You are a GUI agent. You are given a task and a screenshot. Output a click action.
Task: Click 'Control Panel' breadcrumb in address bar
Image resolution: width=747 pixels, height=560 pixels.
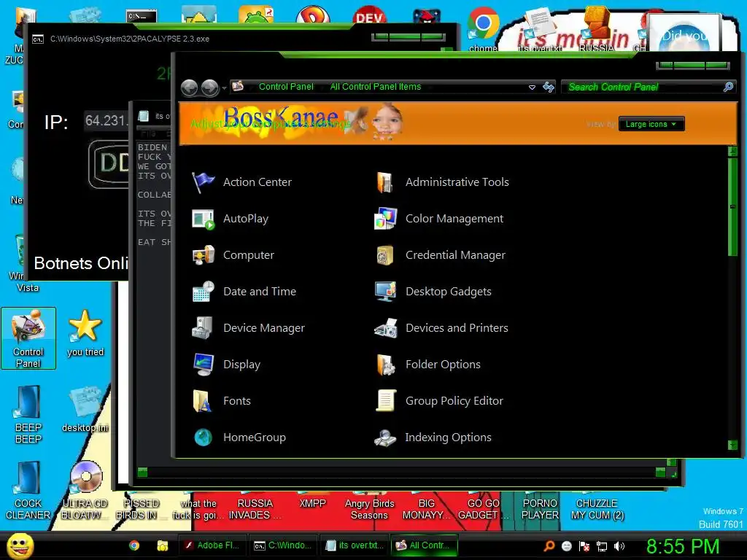pos(286,87)
